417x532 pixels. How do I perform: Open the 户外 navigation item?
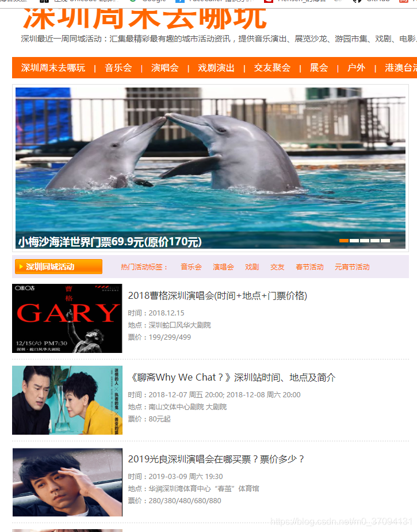click(x=356, y=68)
